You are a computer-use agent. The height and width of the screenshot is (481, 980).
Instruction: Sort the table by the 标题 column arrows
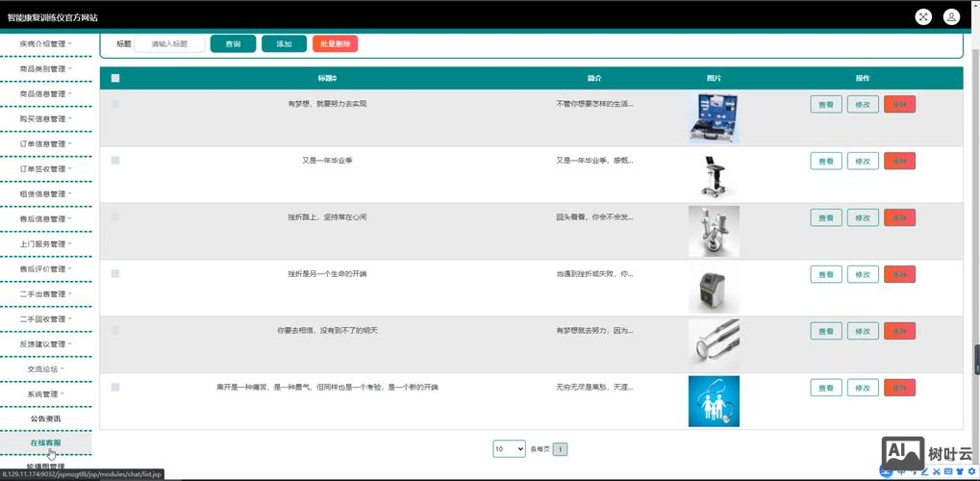(x=335, y=78)
